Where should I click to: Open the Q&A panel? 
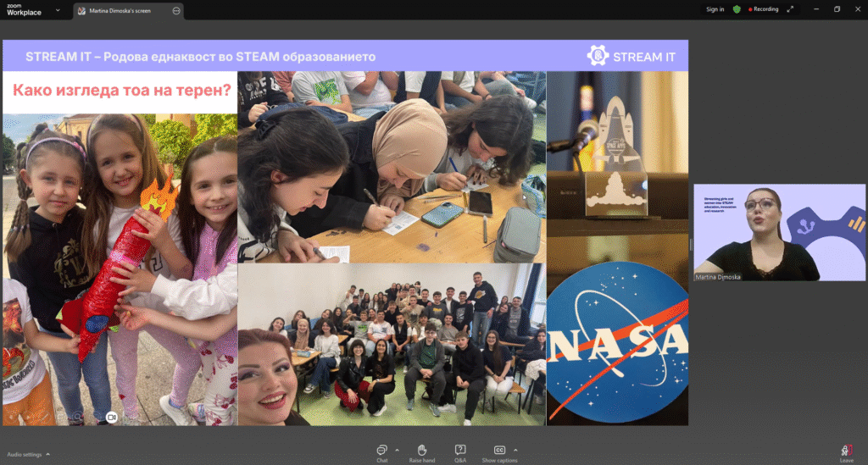pyautogui.click(x=460, y=453)
